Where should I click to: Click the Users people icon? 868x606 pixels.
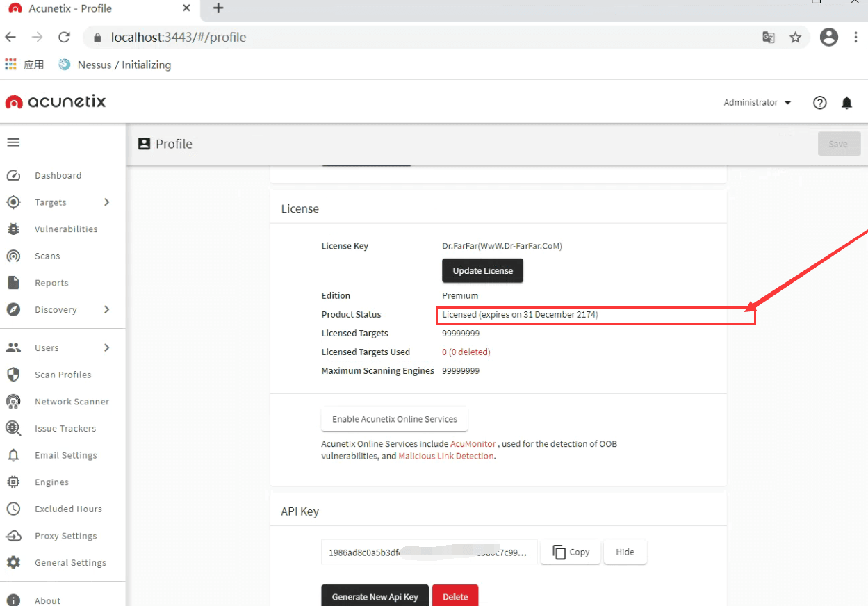click(x=13, y=348)
